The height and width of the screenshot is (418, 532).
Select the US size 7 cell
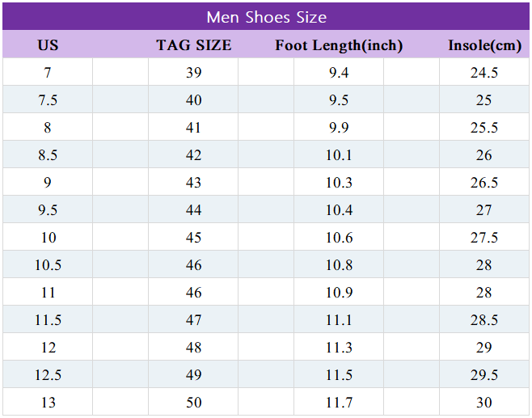click(48, 73)
